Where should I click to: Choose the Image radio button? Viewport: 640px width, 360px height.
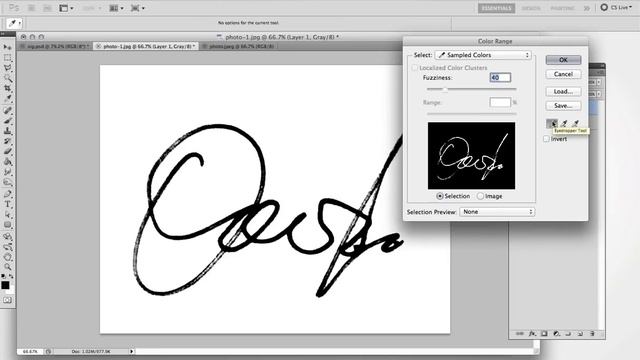(x=480, y=196)
